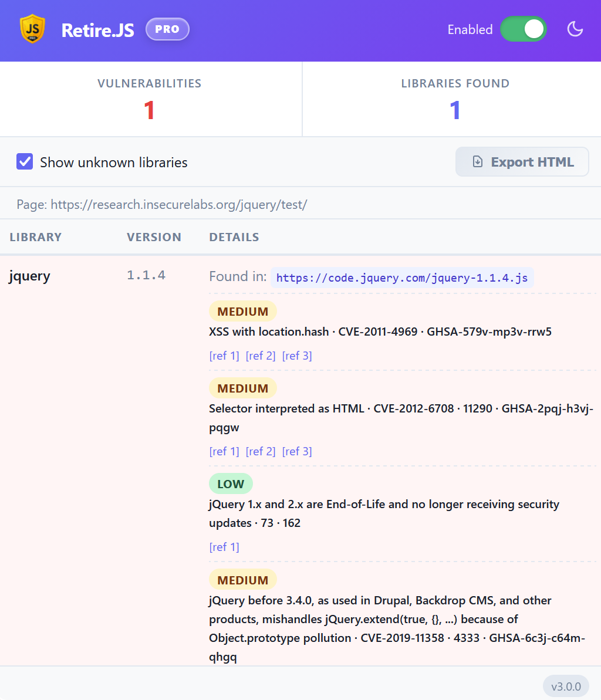Click the CVE-2019-11358 prototype pollution description
601x700 pixels.
[397, 628]
